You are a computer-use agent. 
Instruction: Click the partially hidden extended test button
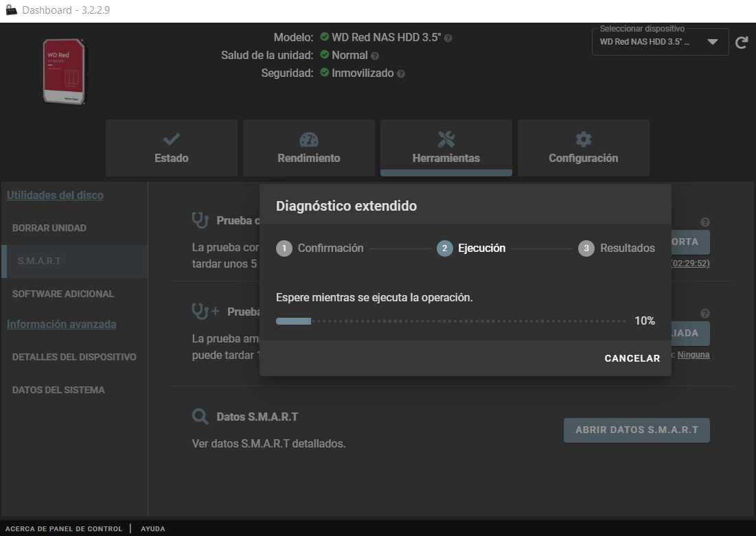(691, 333)
